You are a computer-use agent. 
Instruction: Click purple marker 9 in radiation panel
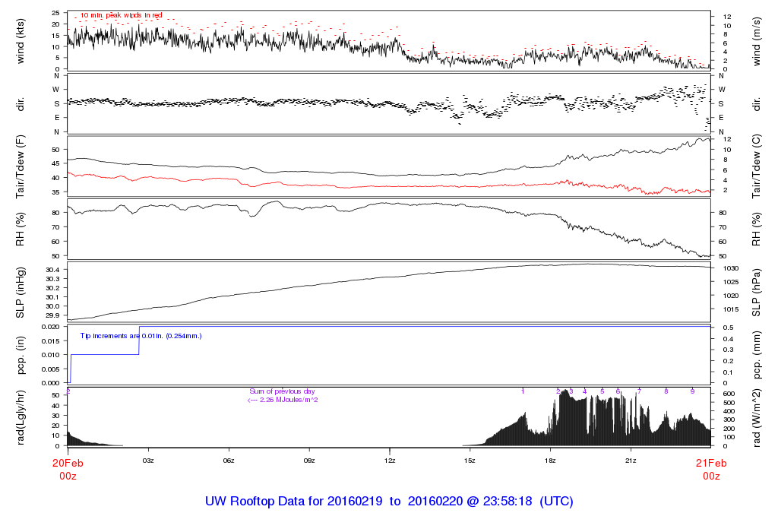coord(692,391)
